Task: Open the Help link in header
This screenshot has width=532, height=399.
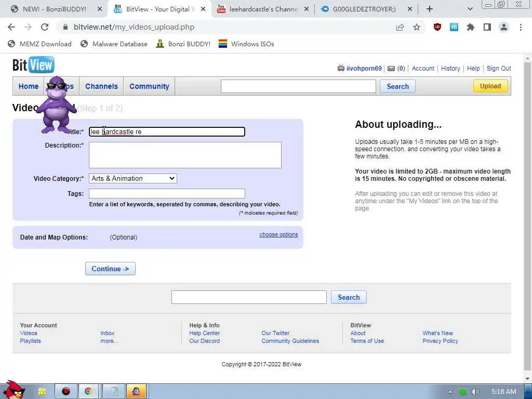Action: pyautogui.click(x=473, y=69)
